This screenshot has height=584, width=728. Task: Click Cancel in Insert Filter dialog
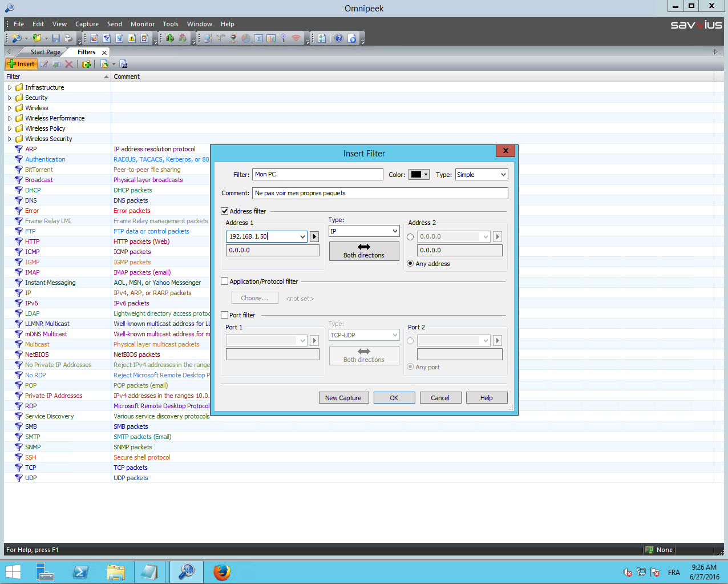[440, 398]
